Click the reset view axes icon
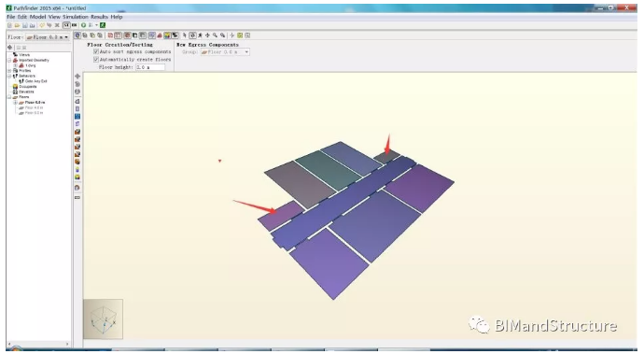 232,35
